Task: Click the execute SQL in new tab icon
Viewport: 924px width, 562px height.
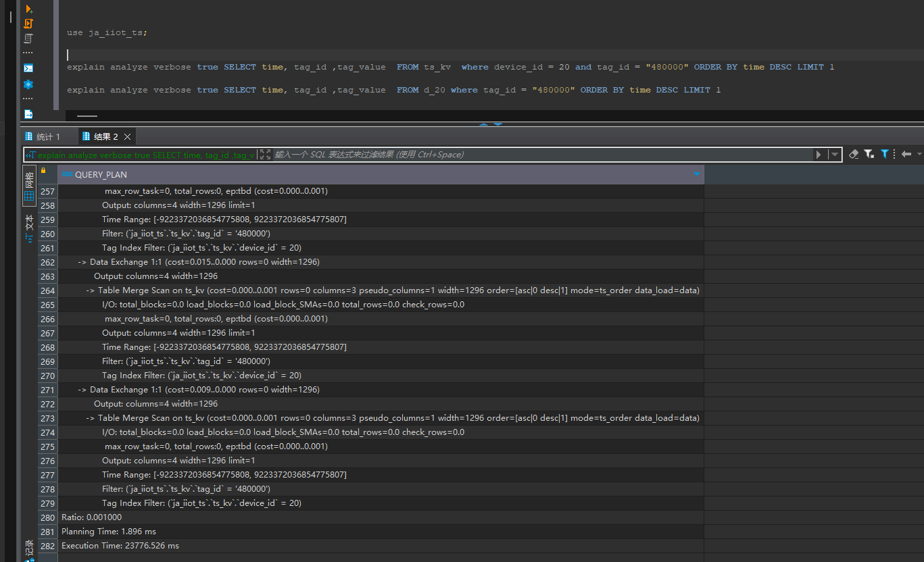Action: (28, 9)
